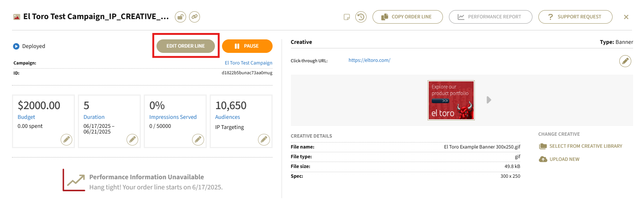The image size is (644, 210).
Task: Click the El Toro banner thumbnail
Action: tap(451, 100)
